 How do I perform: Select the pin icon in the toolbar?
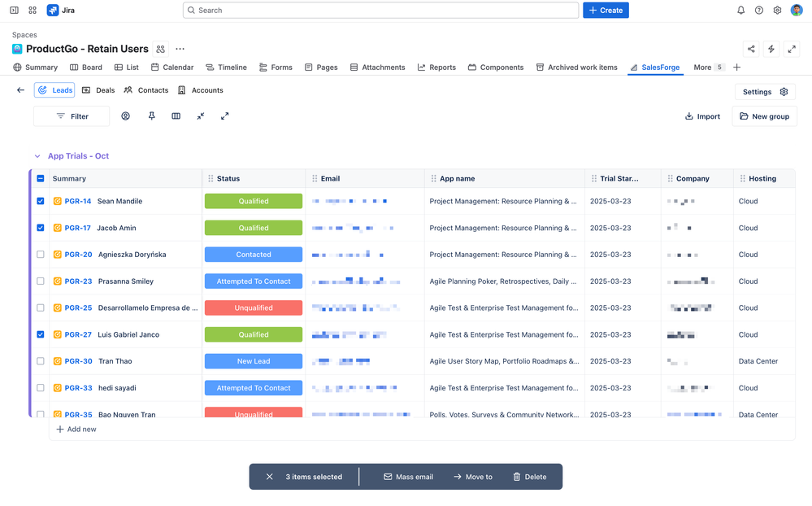[151, 116]
